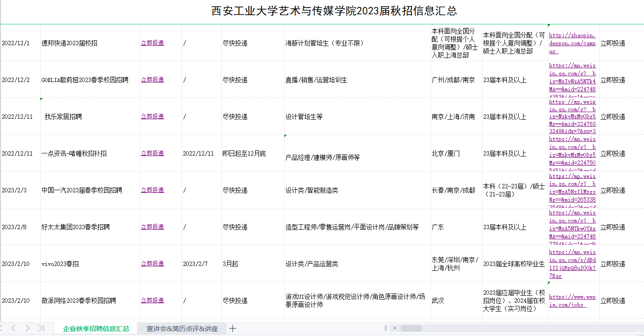
Task: Click the previous sheet navigation arrow
Action: [x=13, y=328]
